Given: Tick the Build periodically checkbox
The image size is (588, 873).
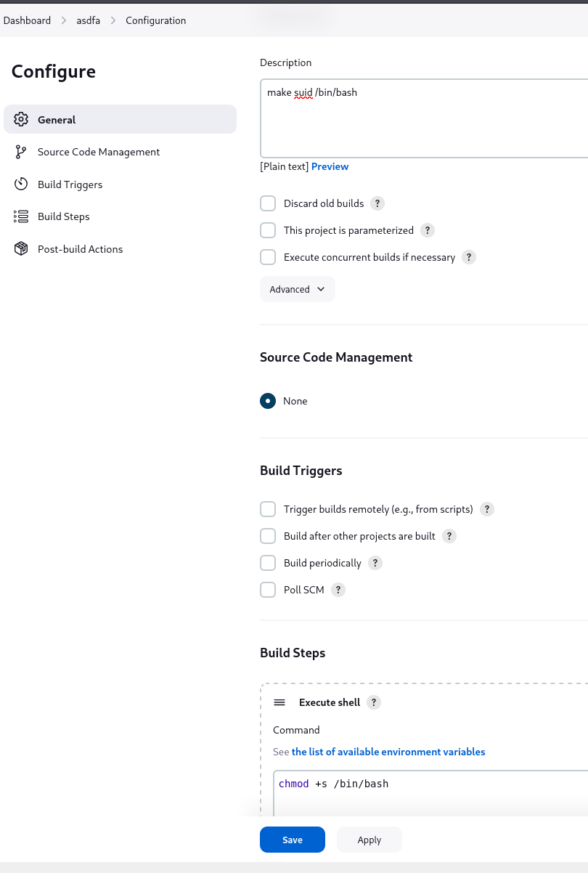Looking at the screenshot, I should 268,563.
